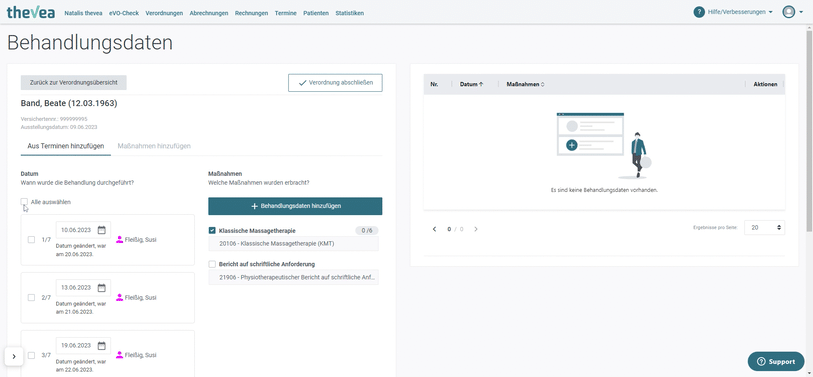The image size is (813, 377).
Task: Open Verordnungen menu
Action: (164, 13)
